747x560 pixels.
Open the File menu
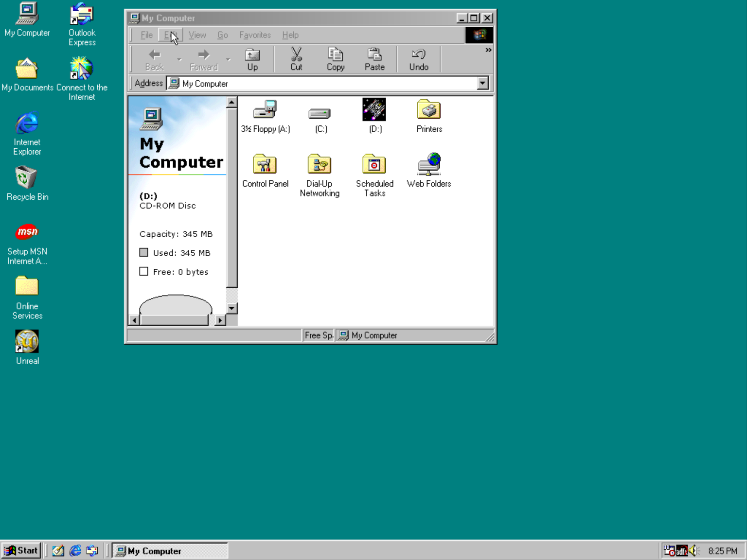[x=146, y=35]
